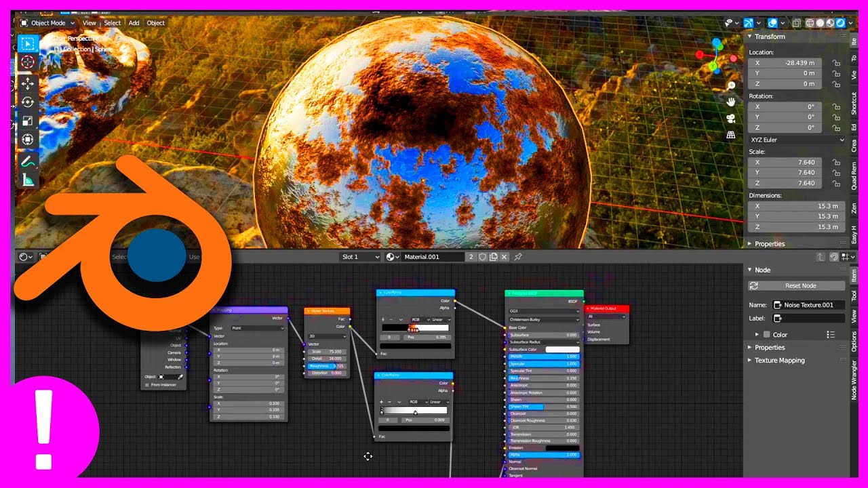This screenshot has height=488, width=868.
Task: Select solid viewport shading
Action: coord(820,23)
